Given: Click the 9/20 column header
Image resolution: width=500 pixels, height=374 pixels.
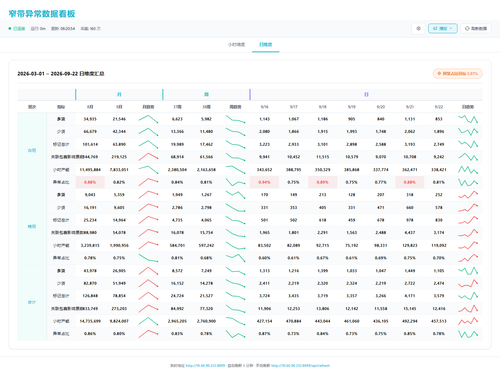Looking at the screenshot, I should tap(381, 107).
